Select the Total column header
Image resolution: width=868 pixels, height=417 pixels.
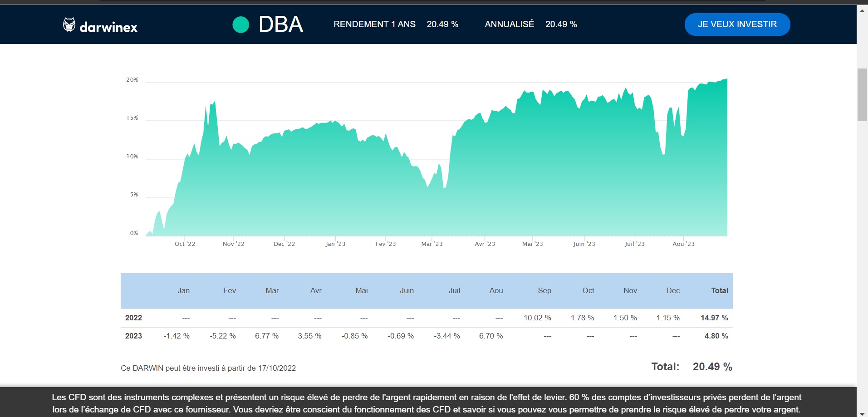click(719, 291)
